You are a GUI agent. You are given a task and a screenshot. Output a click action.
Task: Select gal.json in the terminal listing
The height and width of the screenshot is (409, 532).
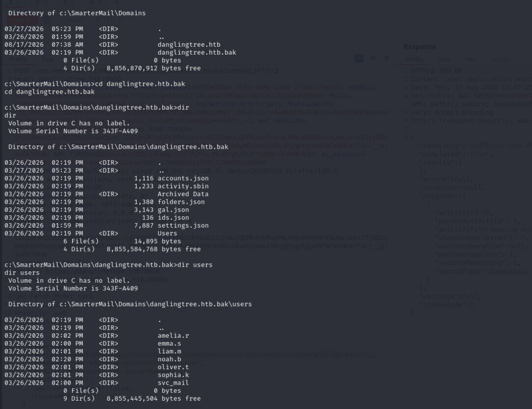click(174, 209)
